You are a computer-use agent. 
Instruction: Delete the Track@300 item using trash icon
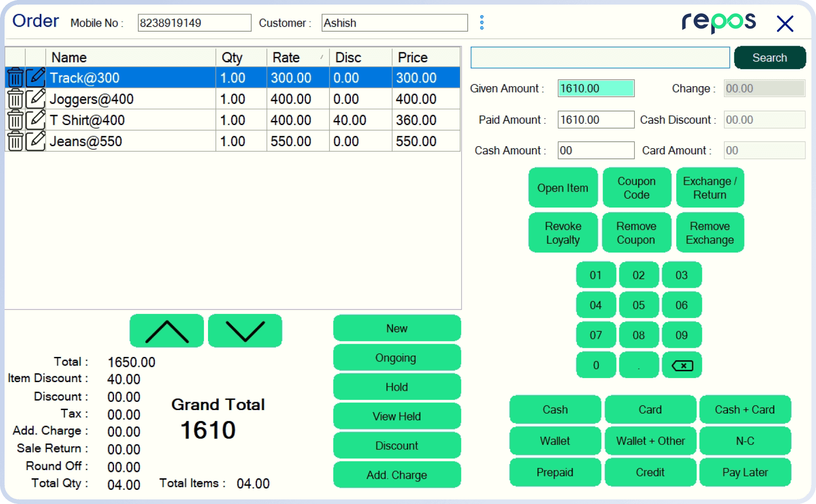click(15, 78)
